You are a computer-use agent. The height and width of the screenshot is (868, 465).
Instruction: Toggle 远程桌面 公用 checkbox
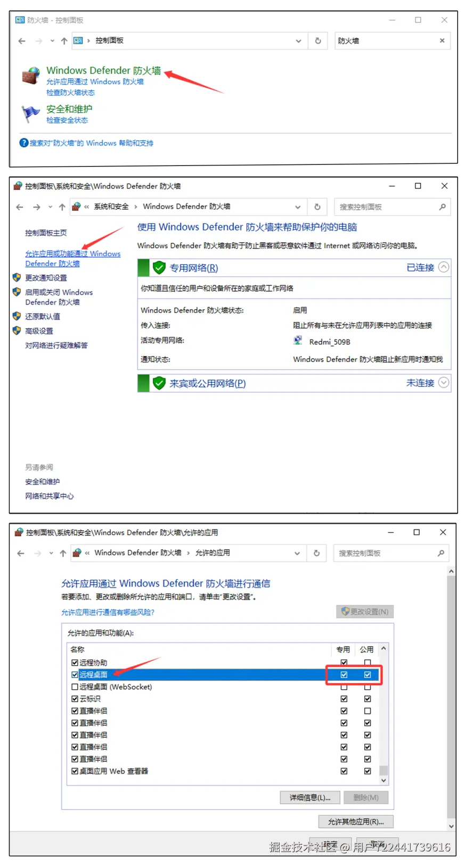368,675
